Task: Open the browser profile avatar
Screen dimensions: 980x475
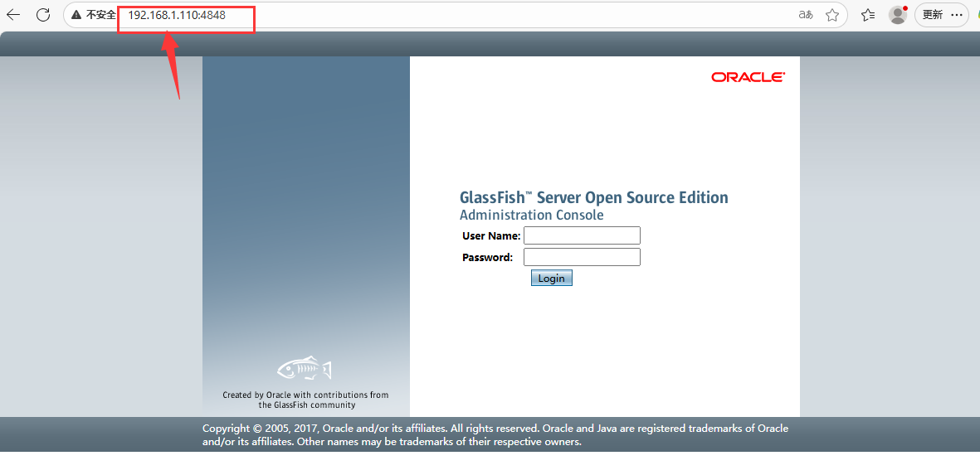Action: tap(898, 15)
